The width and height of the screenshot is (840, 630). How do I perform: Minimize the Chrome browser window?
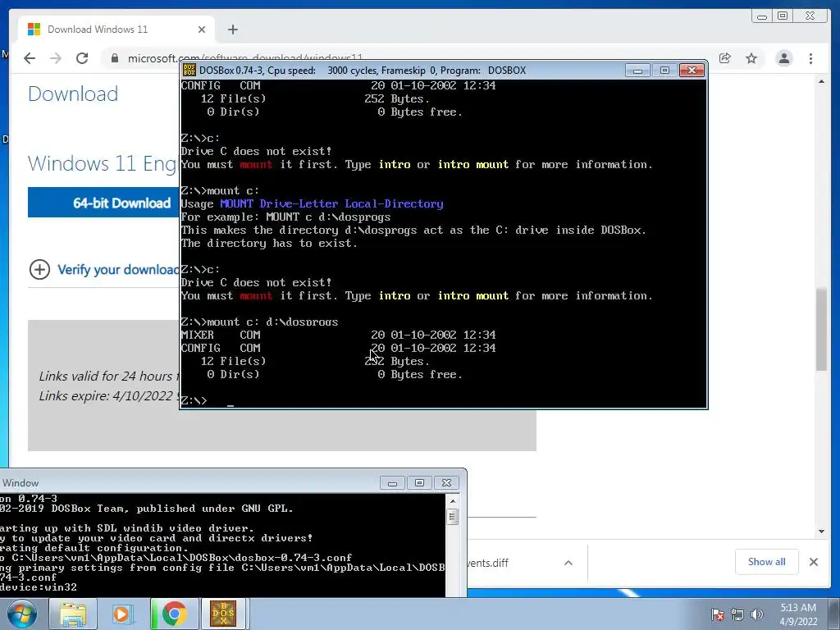point(762,16)
